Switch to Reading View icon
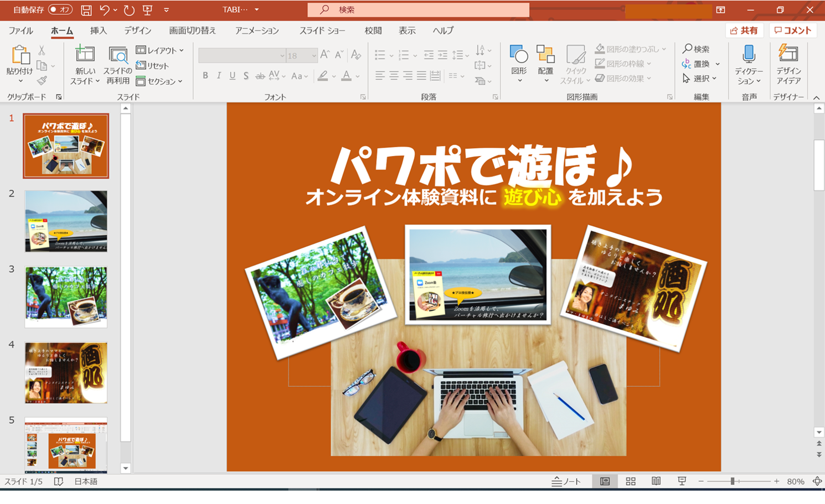This screenshot has height=504, width=825. click(x=656, y=481)
